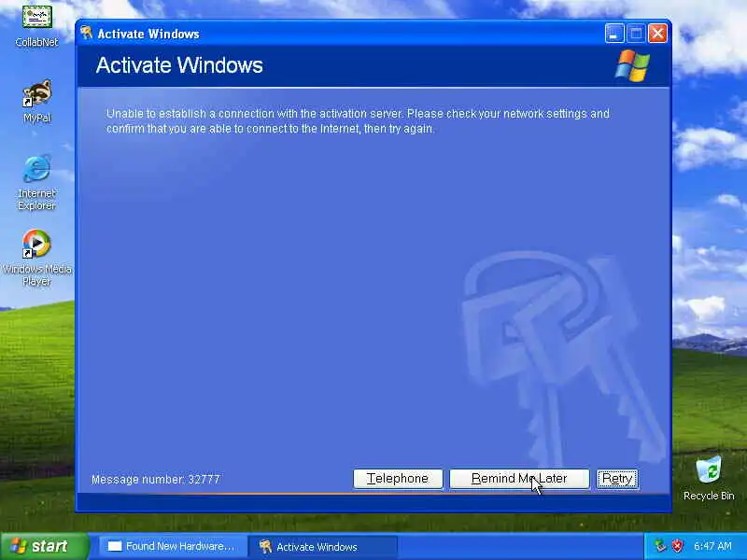Select the Internet Explorer desktop icon
Screen dimensions: 747x560
(x=36, y=183)
